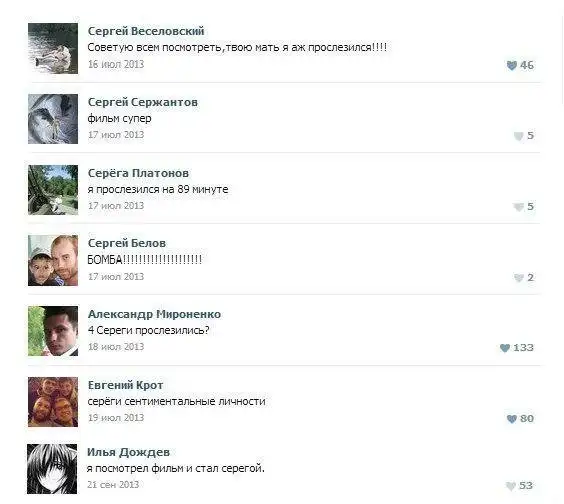Open the 16 июл 2013 comment timestamp
This screenshot has width=564, height=504.
pos(116,64)
